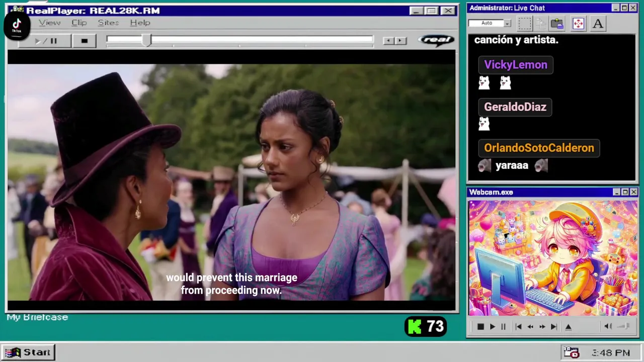Open the Sites menu in RealPlayer

click(x=108, y=23)
